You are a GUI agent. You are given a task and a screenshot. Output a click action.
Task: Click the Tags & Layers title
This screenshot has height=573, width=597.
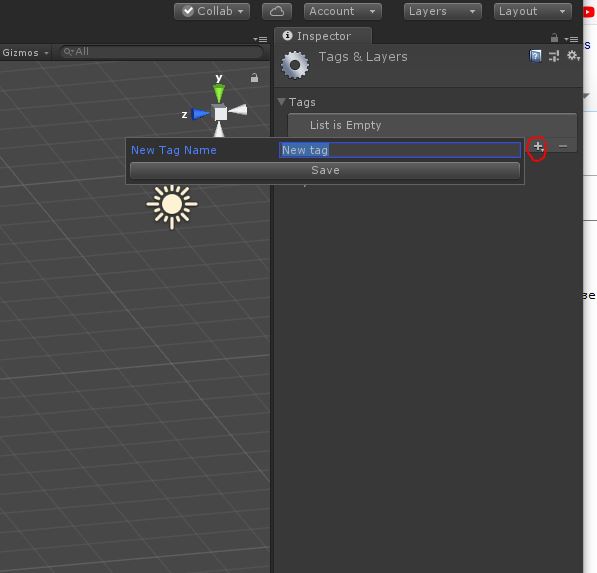pos(363,57)
